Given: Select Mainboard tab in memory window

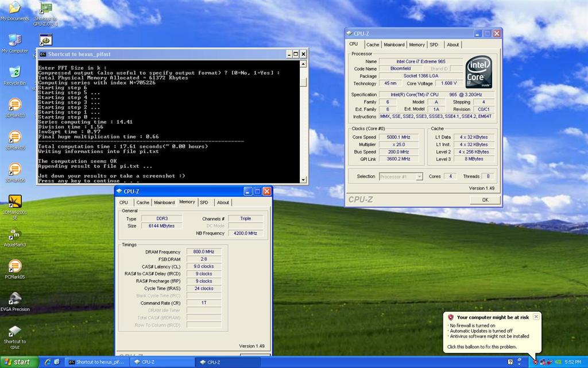Looking at the screenshot, I should click(164, 202).
